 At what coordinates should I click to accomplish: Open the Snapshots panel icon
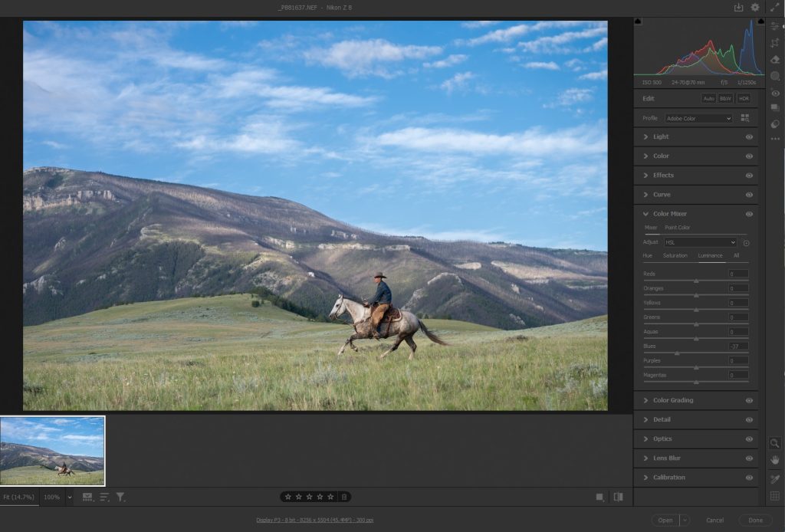[775, 107]
